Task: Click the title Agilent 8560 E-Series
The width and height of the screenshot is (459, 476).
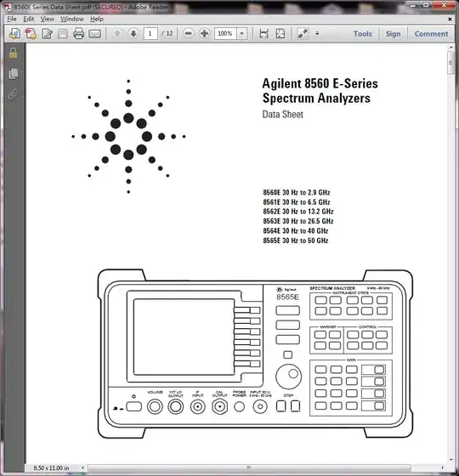Action: 320,83
